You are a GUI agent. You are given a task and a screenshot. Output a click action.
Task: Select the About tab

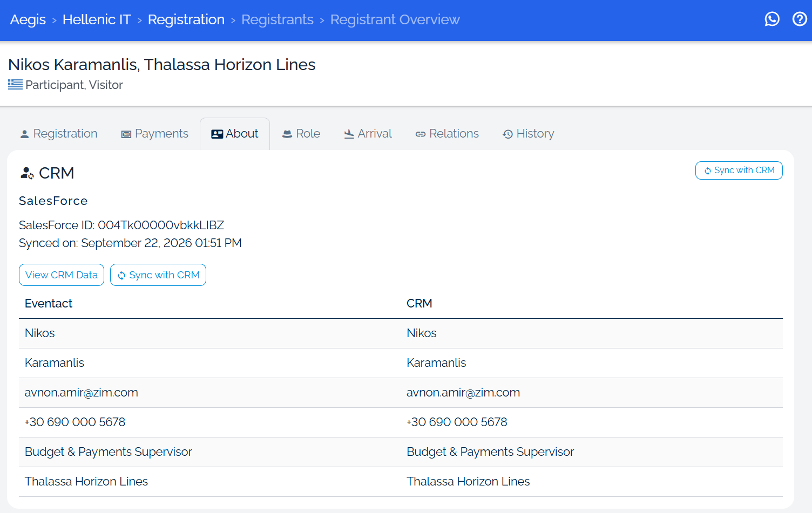point(235,134)
